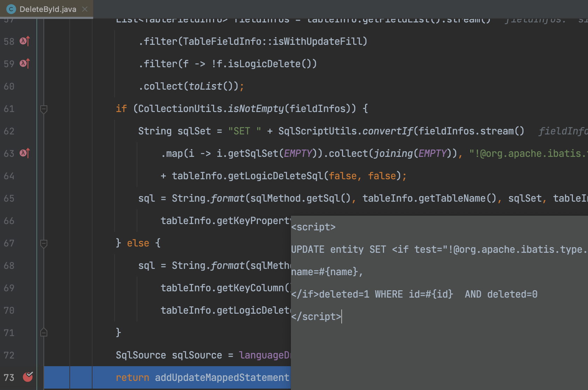Click the closing </script> tag in the popup
Viewport: 588px width, 390px height.
(316, 317)
